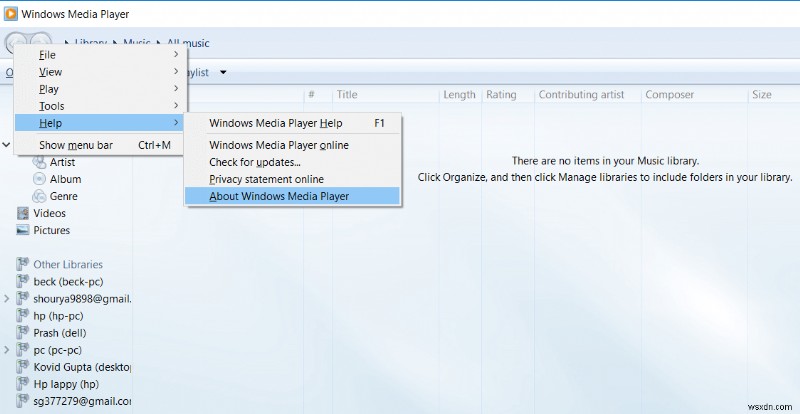
Task: Select the Genre icon in the library tree
Action: (39, 196)
